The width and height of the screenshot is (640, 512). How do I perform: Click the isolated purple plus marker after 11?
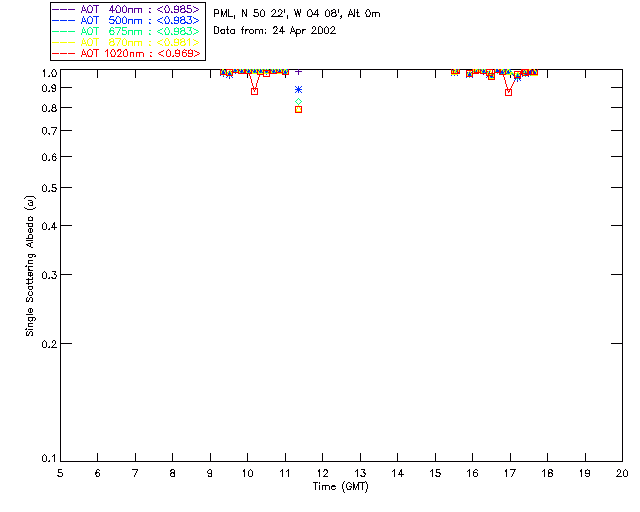point(298,72)
